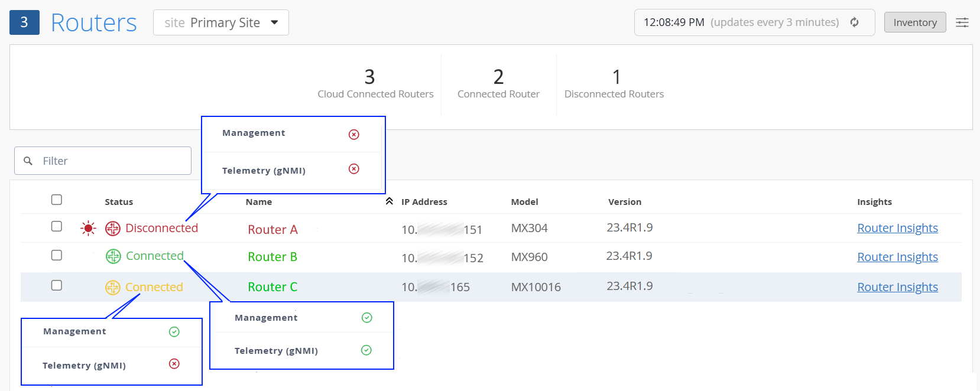980x391 pixels.
Task: Open Router Insights link for Router A
Action: pyautogui.click(x=897, y=228)
